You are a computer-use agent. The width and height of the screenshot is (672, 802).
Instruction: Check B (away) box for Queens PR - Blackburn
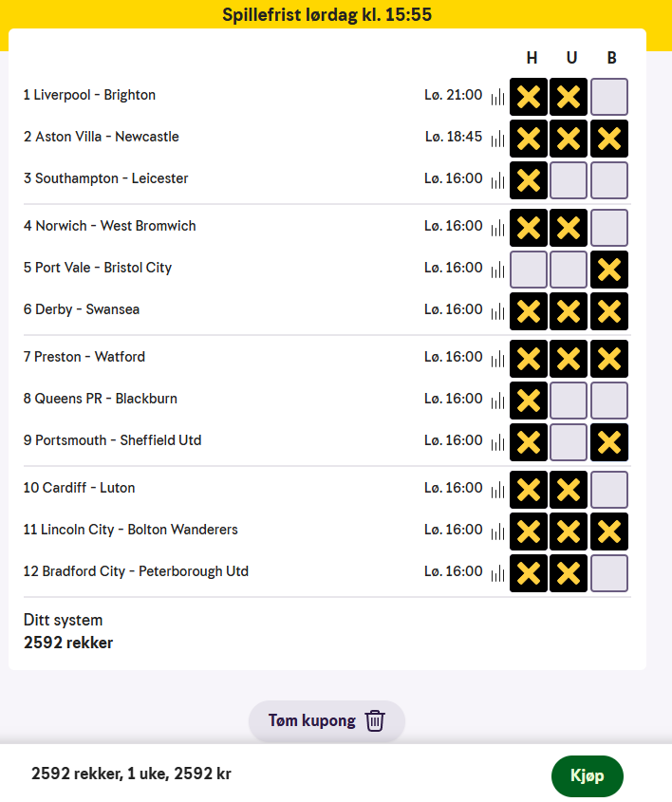(x=608, y=400)
